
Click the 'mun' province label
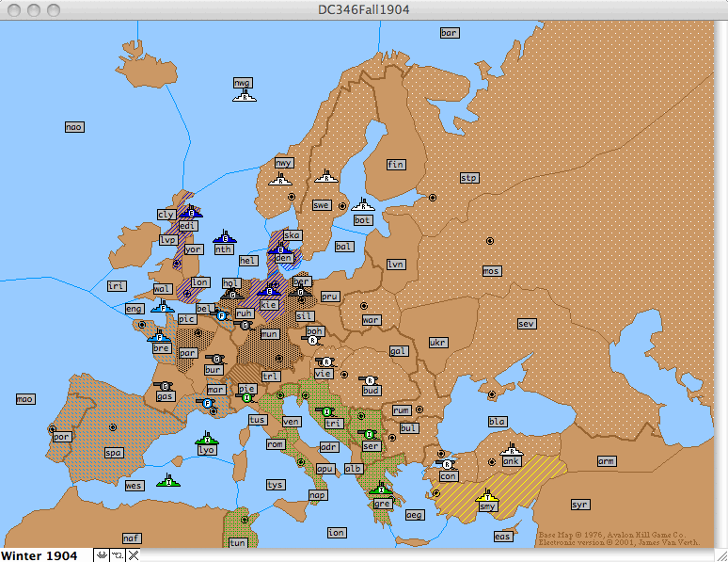tap(270, 334)
